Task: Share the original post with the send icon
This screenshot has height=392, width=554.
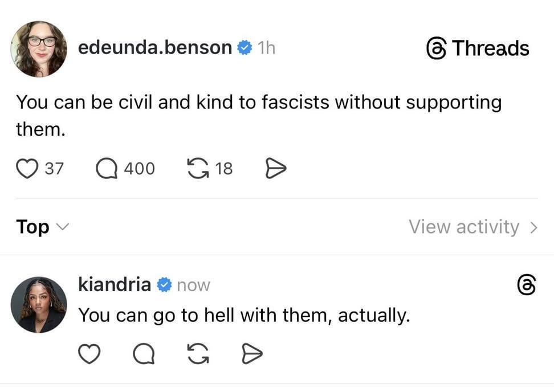Action: (275, 169)
